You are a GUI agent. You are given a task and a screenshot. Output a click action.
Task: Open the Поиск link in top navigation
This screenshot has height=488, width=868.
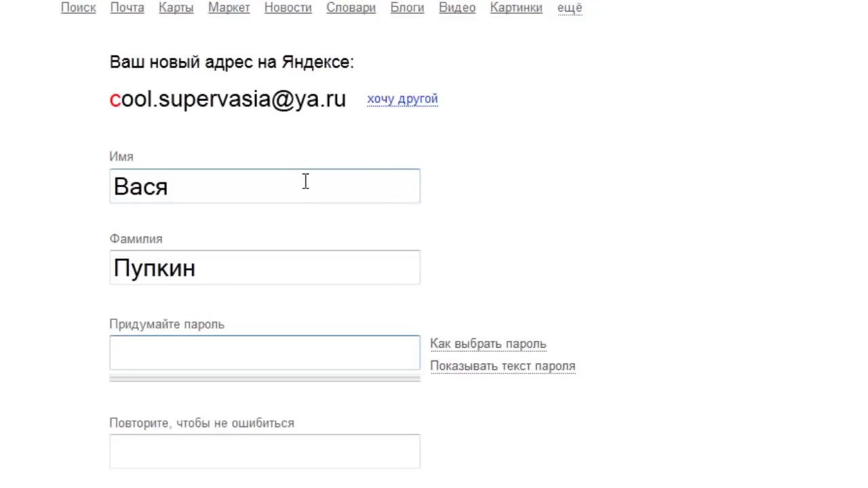point(78,7)
